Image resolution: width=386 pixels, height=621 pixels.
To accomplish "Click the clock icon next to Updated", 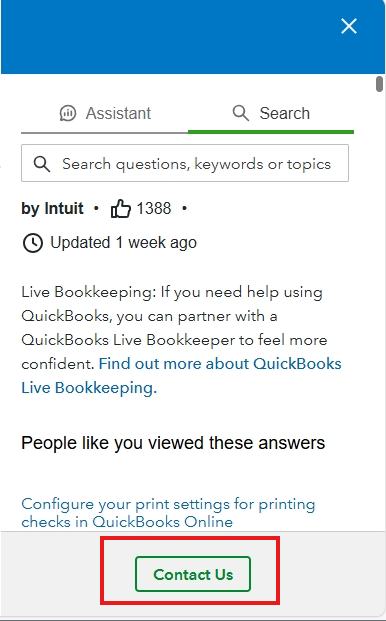I will (x=32, y=243).
